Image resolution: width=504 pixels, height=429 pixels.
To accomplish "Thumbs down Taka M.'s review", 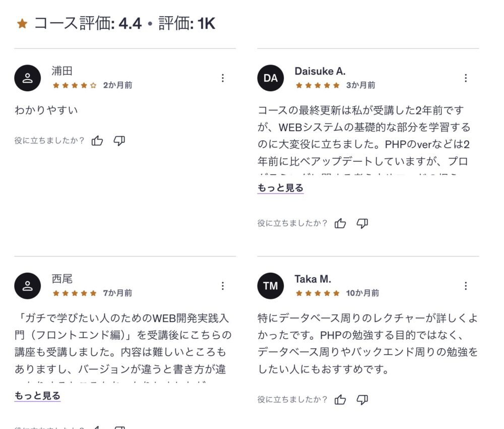I will pos(362,400).
